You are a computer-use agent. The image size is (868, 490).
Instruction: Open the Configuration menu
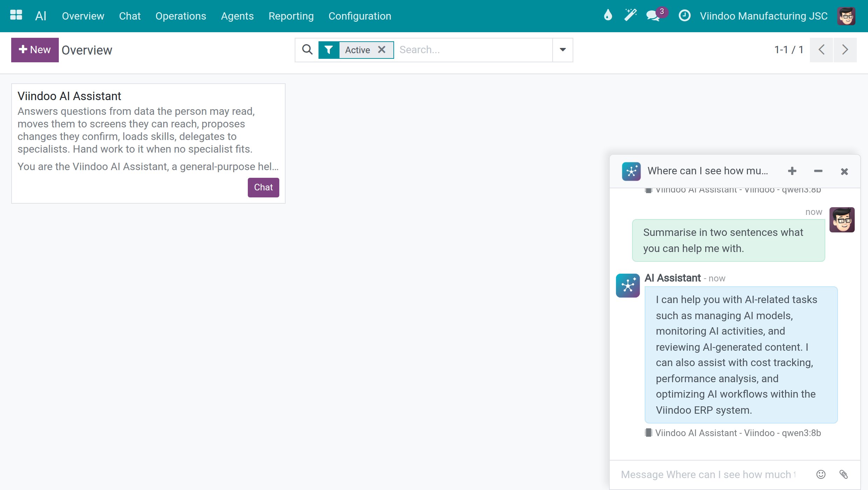pyautogui.click(x=360, y=16)
